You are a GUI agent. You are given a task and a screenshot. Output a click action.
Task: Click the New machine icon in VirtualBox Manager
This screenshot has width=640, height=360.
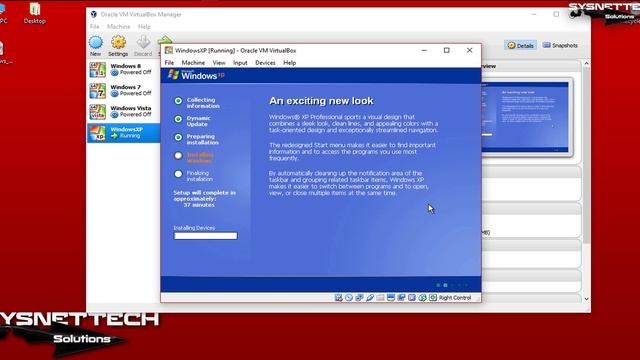pyautogui.click(x=96, y=42)
